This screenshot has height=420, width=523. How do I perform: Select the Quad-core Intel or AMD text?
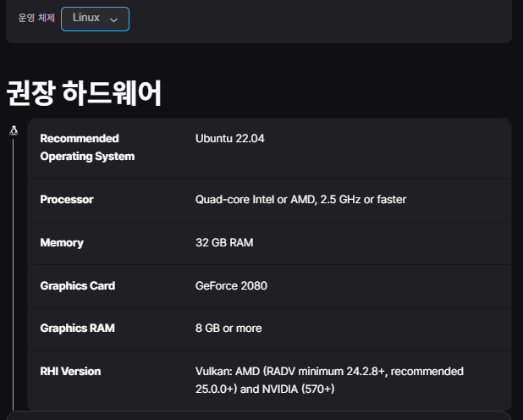301,199
